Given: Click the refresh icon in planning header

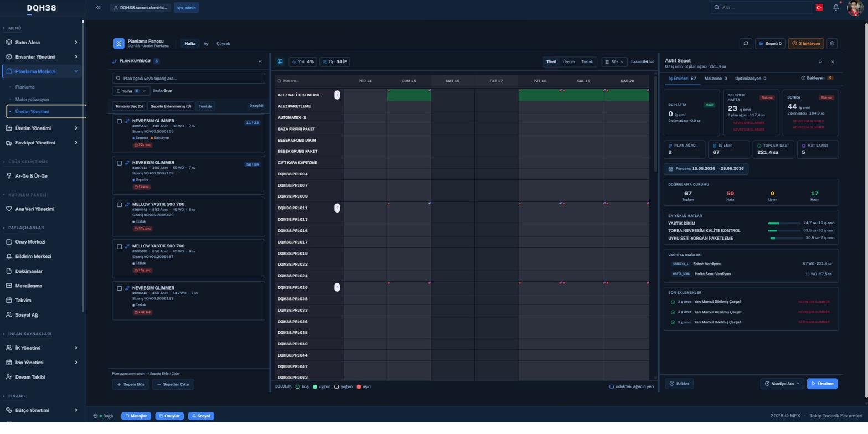Looking at the screenshot, I should point(746,43).
